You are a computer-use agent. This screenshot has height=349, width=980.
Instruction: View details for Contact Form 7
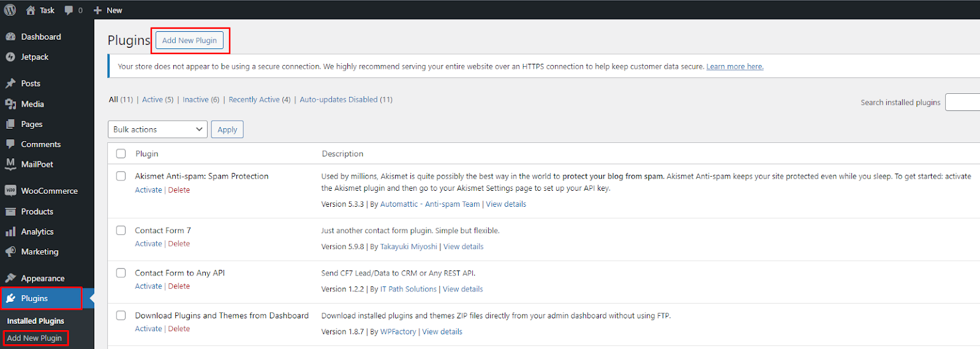point(463,247)
